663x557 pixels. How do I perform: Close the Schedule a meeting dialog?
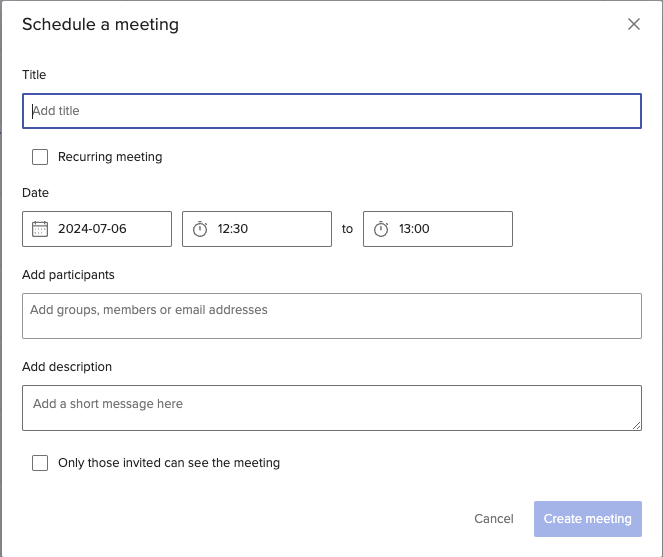click(x=633, y=25)
